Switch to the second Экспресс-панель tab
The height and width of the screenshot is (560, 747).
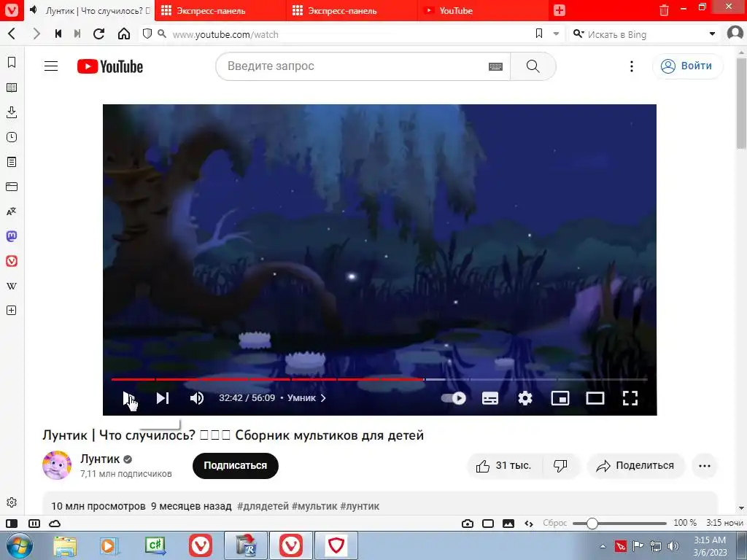click(352, 10)
